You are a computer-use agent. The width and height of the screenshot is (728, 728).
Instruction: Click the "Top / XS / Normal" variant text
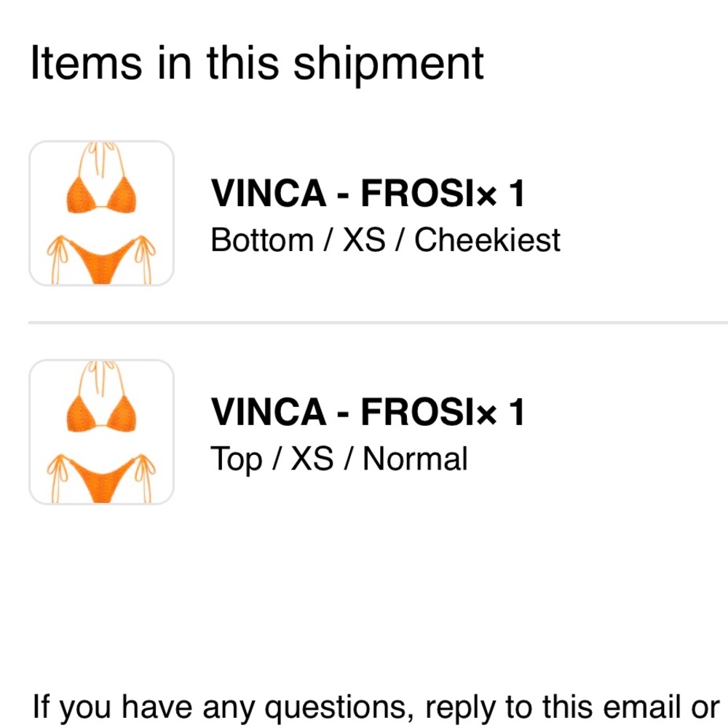click(339, 459)
